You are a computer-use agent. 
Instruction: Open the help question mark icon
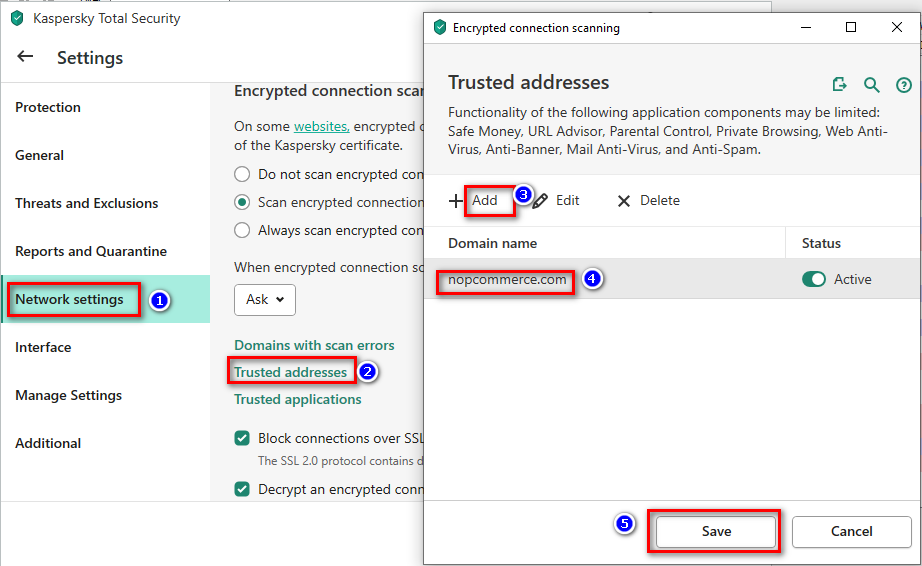(904, 85)
